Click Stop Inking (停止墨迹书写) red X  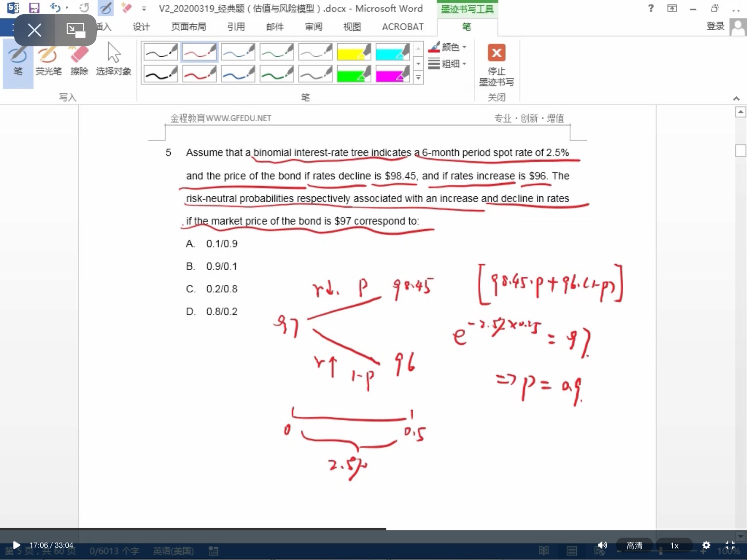coord(496,53)
